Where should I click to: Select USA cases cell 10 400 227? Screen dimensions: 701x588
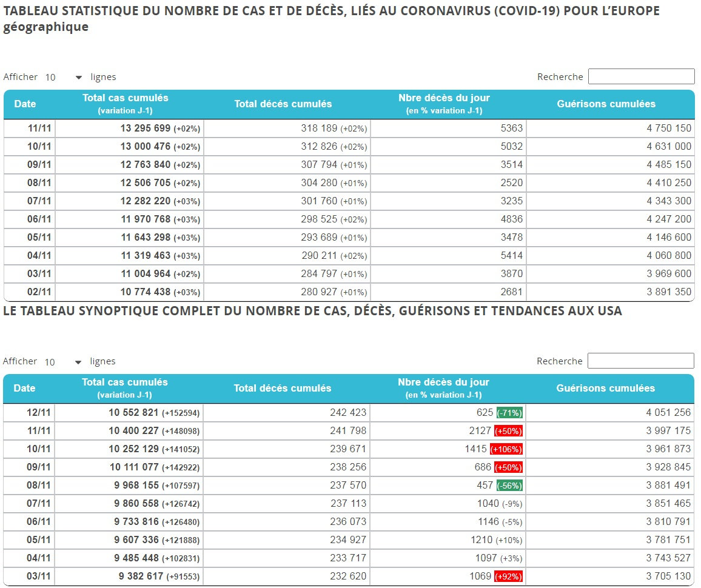coord(129,431)
